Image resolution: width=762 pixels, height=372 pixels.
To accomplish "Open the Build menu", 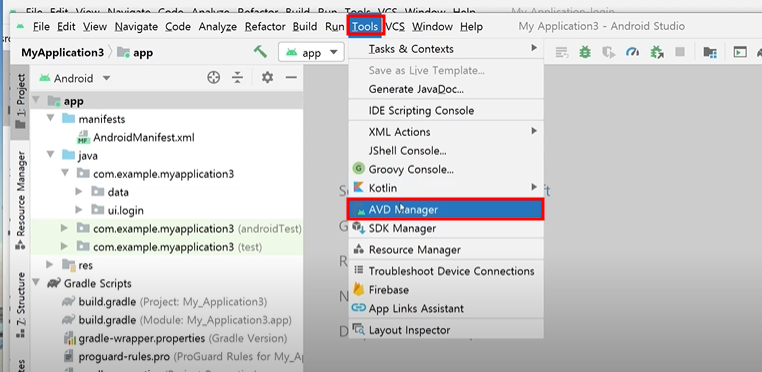I will pos(305,27).
